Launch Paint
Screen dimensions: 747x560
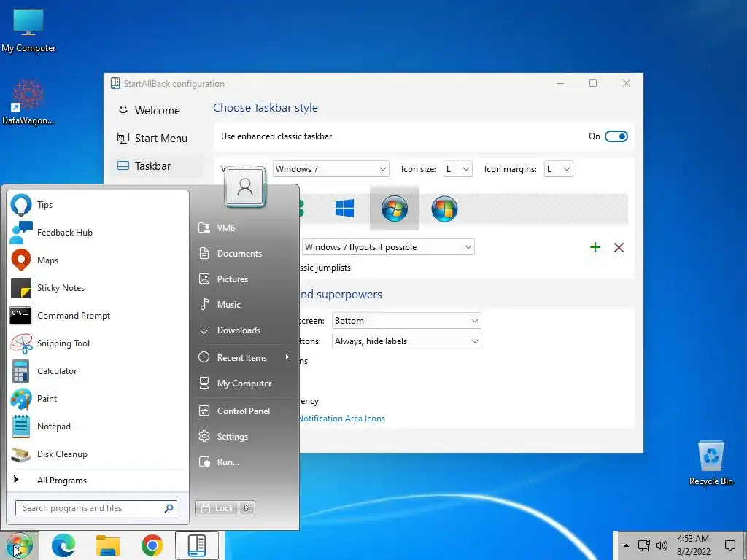[98, 399]
